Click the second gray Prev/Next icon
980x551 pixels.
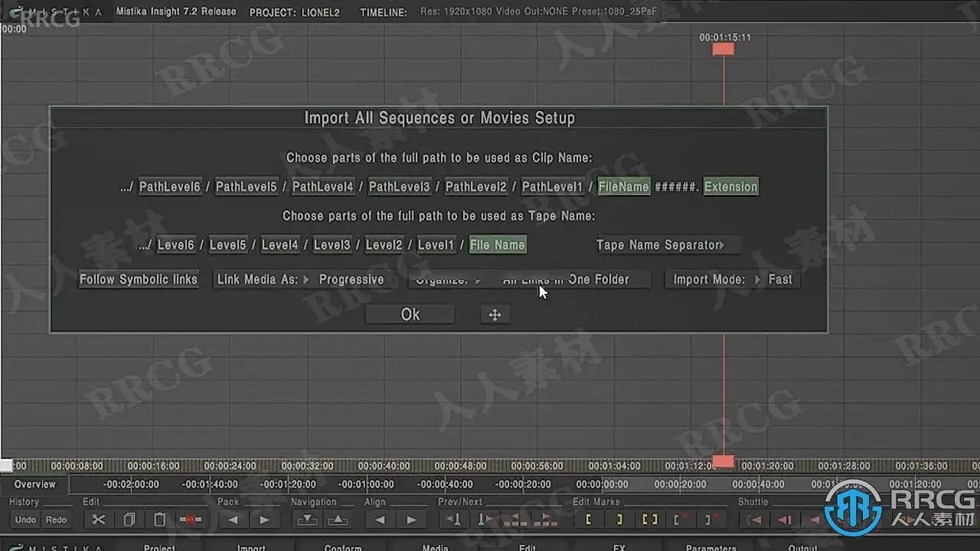[x=484, y=520]
